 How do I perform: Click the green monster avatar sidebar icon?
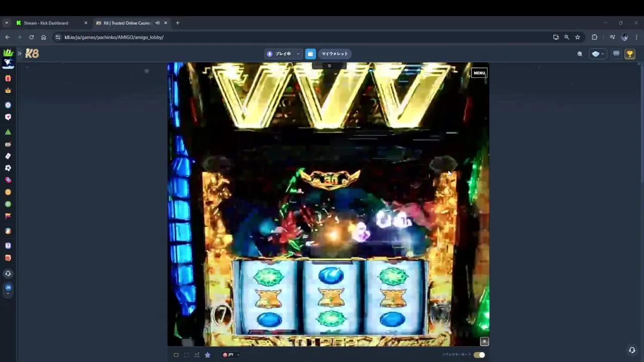tap(8, 53)
